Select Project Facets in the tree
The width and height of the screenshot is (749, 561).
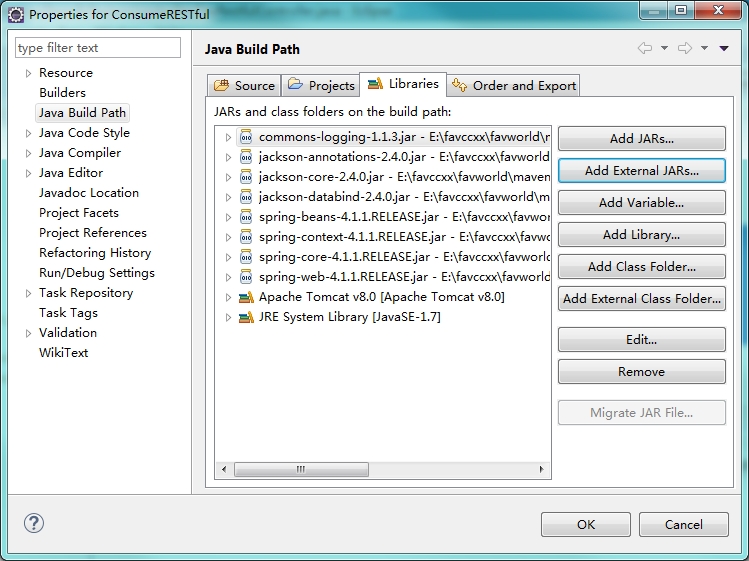tap(79, 213)
